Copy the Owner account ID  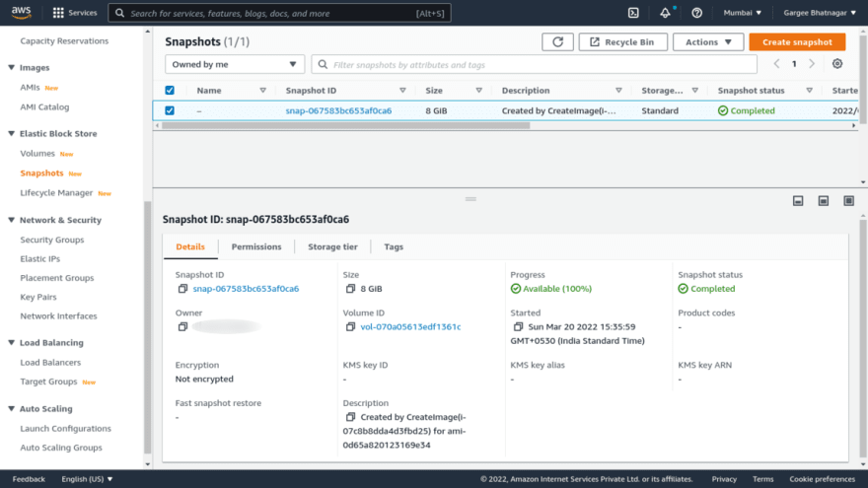click(182, 327)
